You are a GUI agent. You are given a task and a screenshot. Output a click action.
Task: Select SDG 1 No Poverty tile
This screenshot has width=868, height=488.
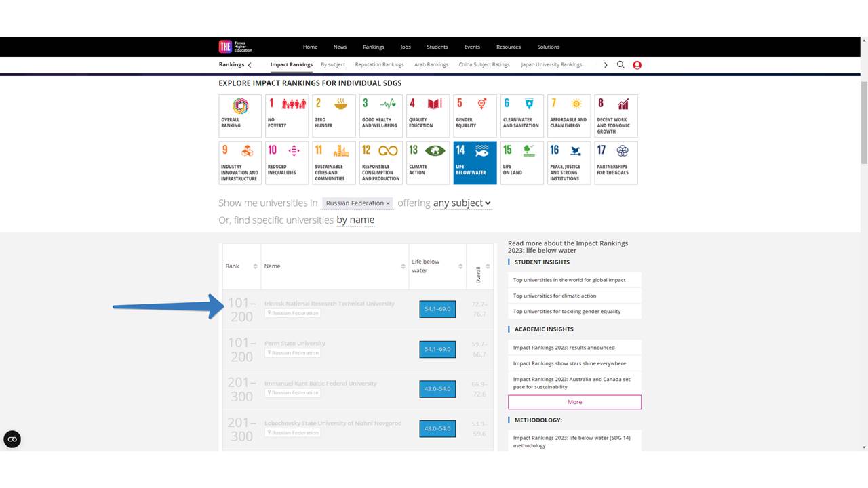point(287,116)
